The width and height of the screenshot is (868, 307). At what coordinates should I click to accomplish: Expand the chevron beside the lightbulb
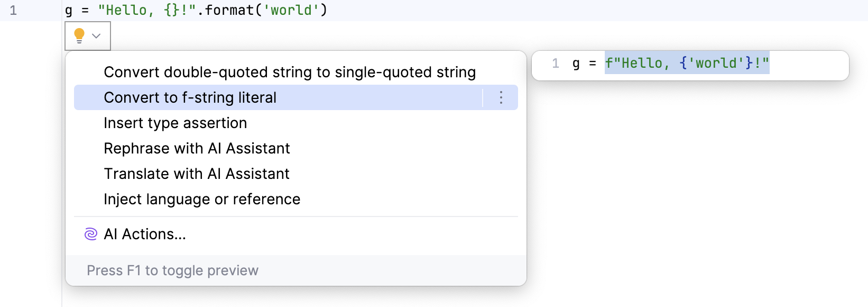(96, 36)
